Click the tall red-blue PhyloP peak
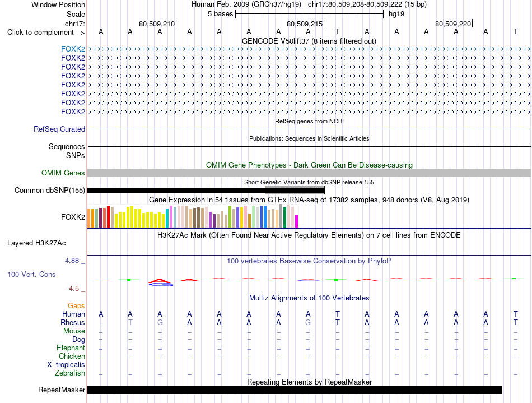 point(160,282)
